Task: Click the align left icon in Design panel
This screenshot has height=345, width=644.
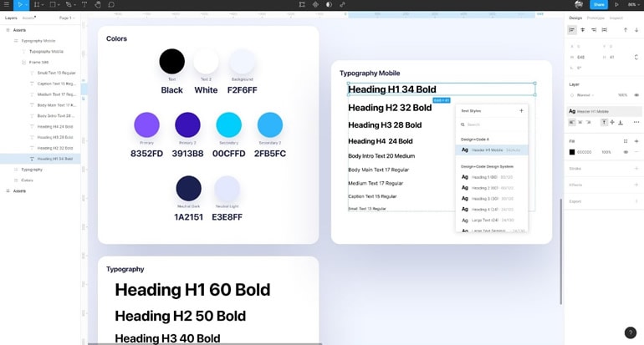Action: (572, 30)
